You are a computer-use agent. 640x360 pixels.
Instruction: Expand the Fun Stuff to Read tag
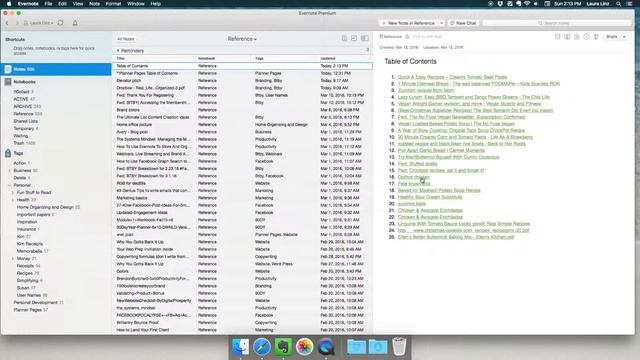(x=13, y=193)
